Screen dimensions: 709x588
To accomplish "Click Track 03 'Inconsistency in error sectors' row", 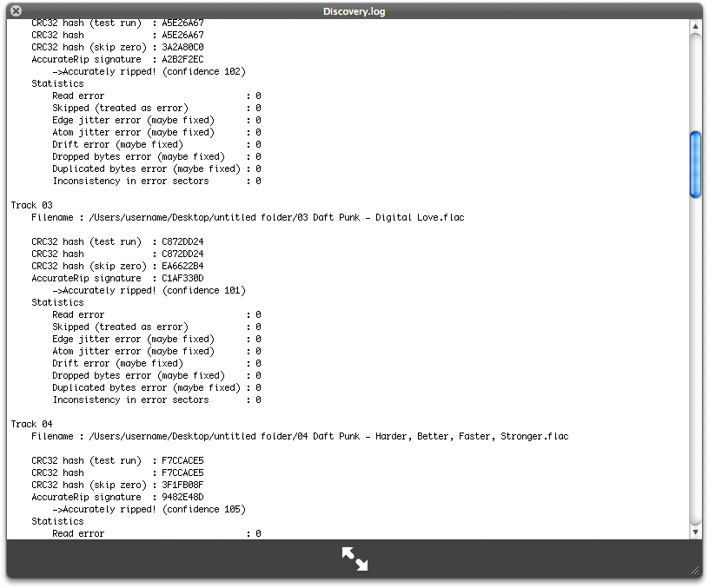I will pyautogui.click(x=156, y=400).
